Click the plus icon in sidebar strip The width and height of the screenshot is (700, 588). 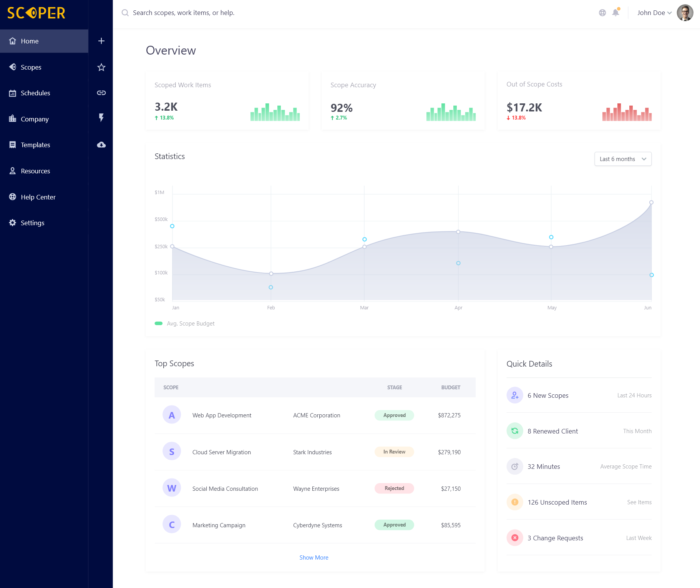pyautogui.click(x=101, y=41)
